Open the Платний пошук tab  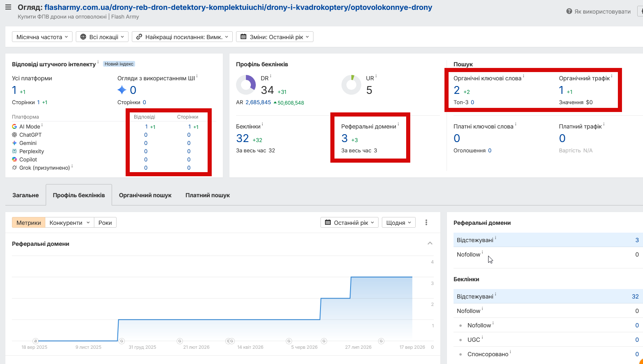208,195
